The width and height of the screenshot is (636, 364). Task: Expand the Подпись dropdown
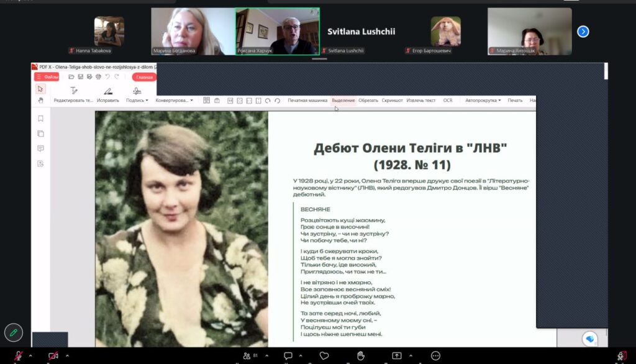click(x=137, y=100)
